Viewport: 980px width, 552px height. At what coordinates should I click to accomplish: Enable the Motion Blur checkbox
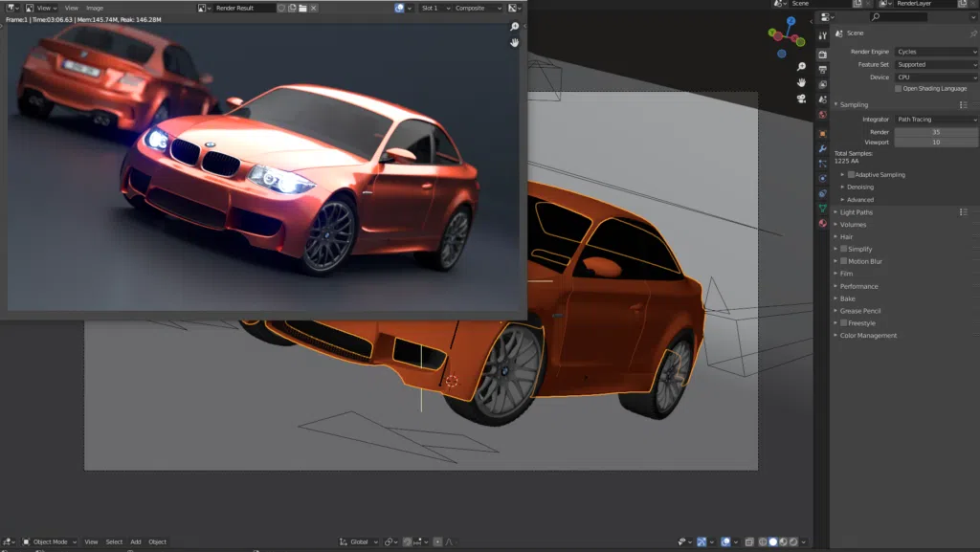(843, 261)
